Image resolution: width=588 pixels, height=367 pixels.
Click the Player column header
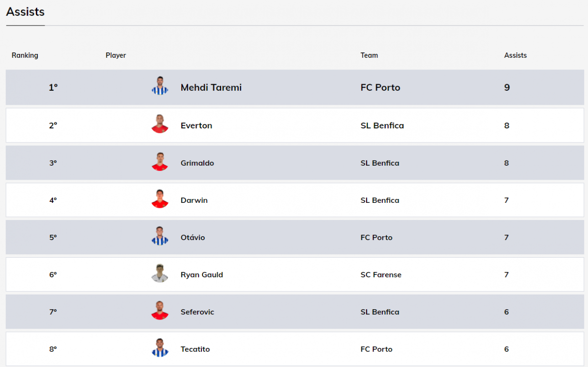pyautogui.click(x=116, y=55)
